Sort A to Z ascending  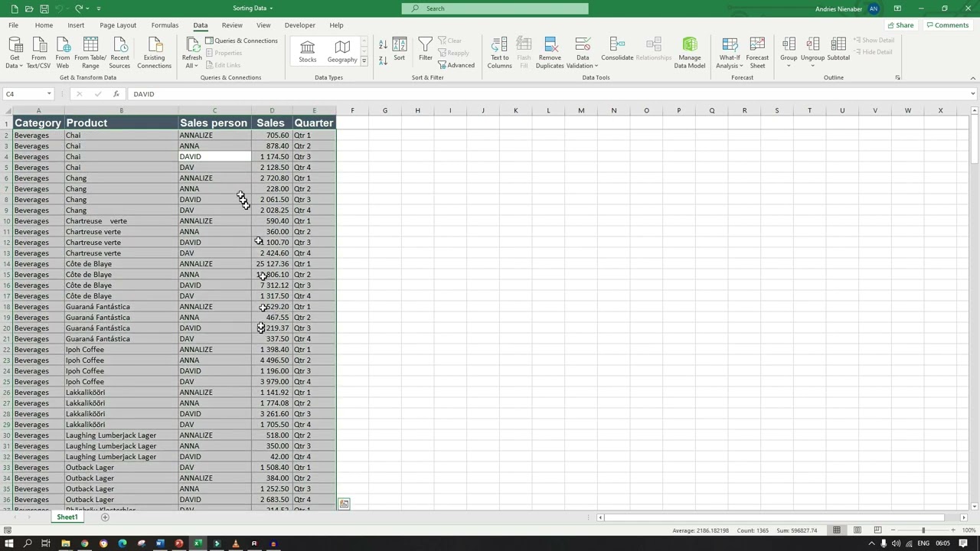pos(383,45)
